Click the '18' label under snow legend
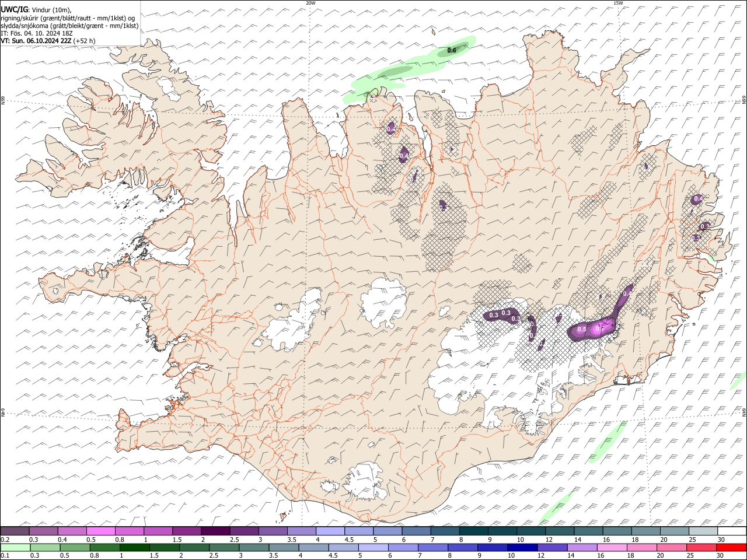 tap(635, 540)
